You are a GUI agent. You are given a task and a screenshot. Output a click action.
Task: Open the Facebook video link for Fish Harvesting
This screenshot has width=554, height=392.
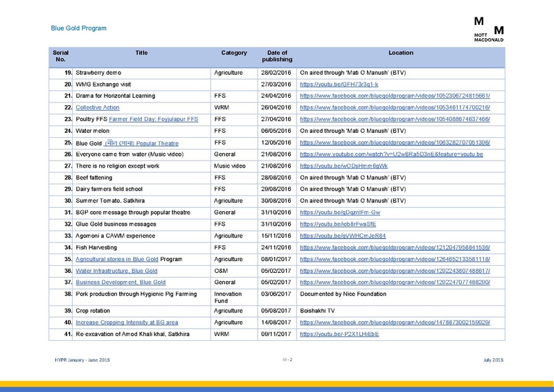395,247
